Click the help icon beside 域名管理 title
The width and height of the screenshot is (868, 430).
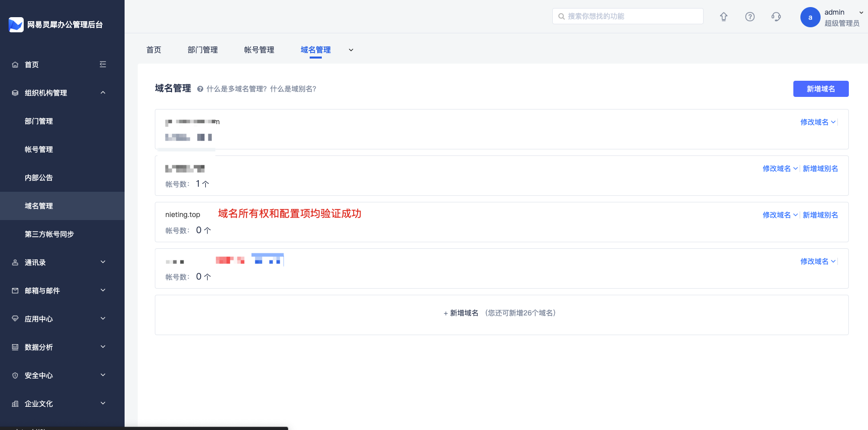point(200,89)
